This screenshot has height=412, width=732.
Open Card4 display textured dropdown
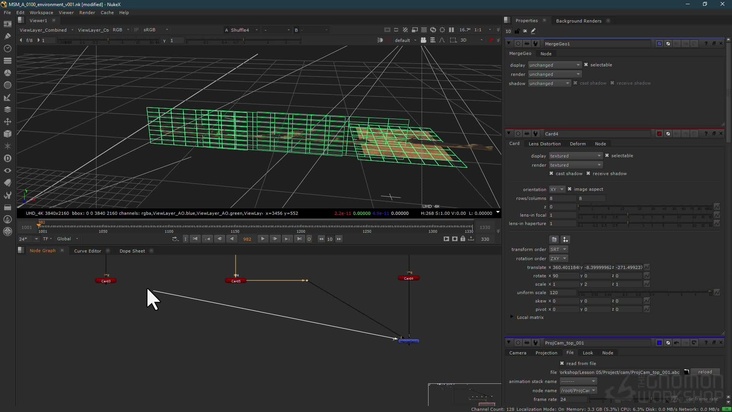[576, 156]
